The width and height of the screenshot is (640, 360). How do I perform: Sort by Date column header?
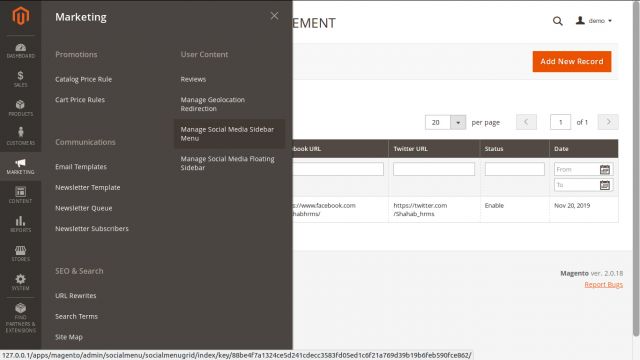(584, 149)
